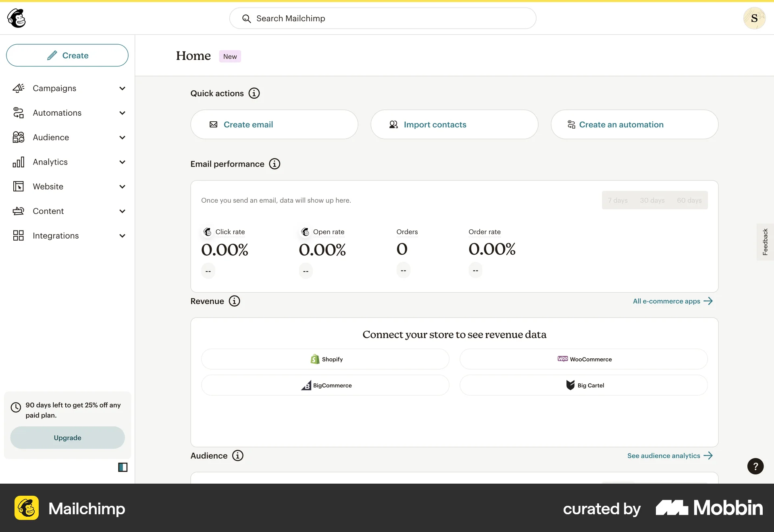
Task: Collapse the Campaigns sidebar chevron
Action: 122,88
